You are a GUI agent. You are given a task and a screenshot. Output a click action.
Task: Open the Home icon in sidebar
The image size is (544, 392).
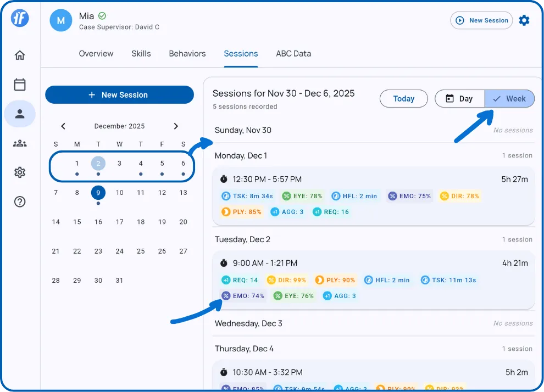(20, 55)
